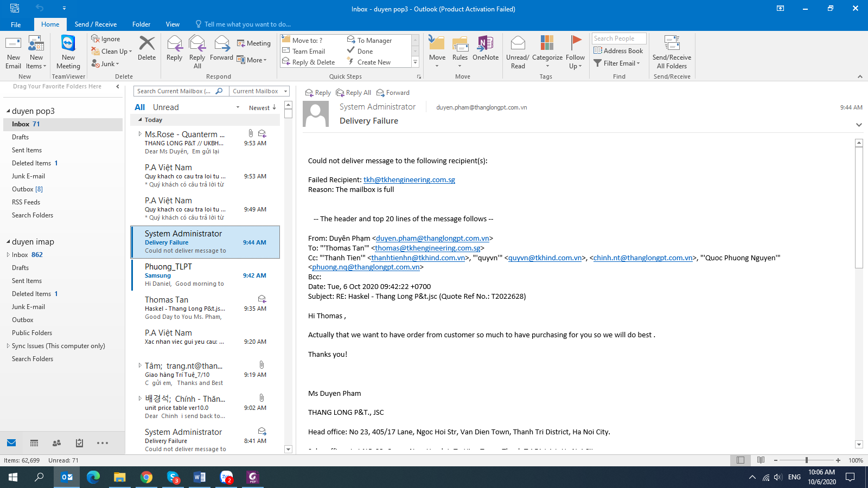Adjust the zoom slider

coord(806,460)
